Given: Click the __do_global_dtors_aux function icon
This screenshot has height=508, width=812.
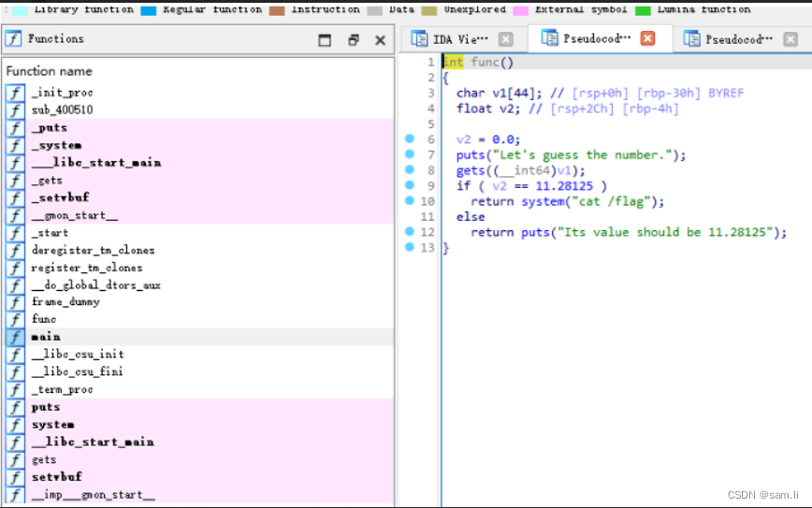Looking at the screenshot, I should point(16,285).
